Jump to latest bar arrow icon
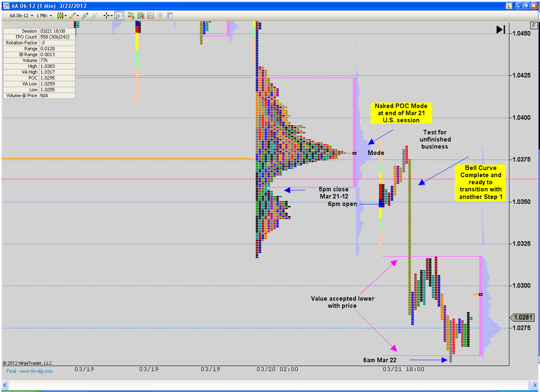Viewport: 540px width, 392px height. click(x=501, y=29)
